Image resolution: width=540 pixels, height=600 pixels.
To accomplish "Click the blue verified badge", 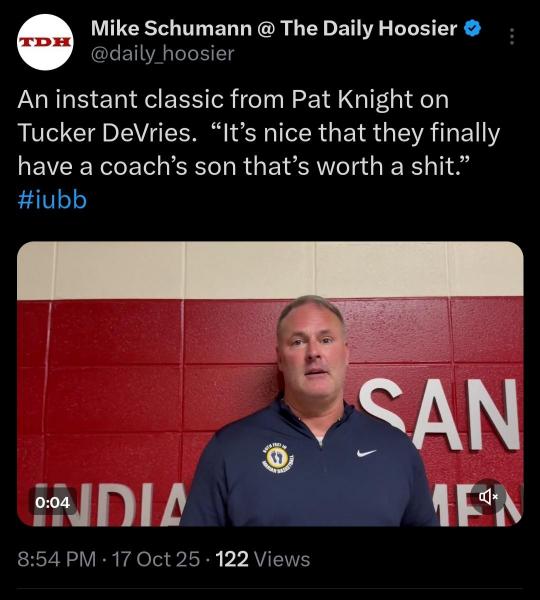I will pyautogui.click(x=472, y=29).
